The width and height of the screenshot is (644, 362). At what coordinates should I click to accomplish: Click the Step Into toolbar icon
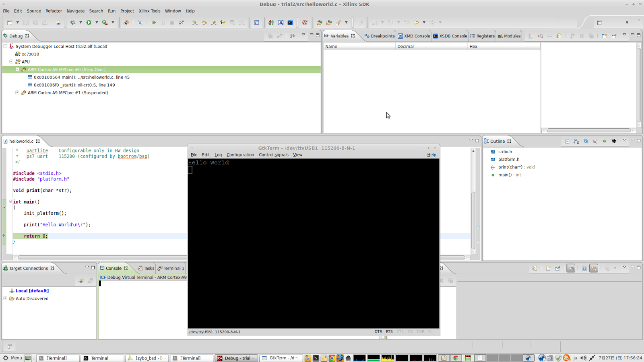tap(195, 23)
